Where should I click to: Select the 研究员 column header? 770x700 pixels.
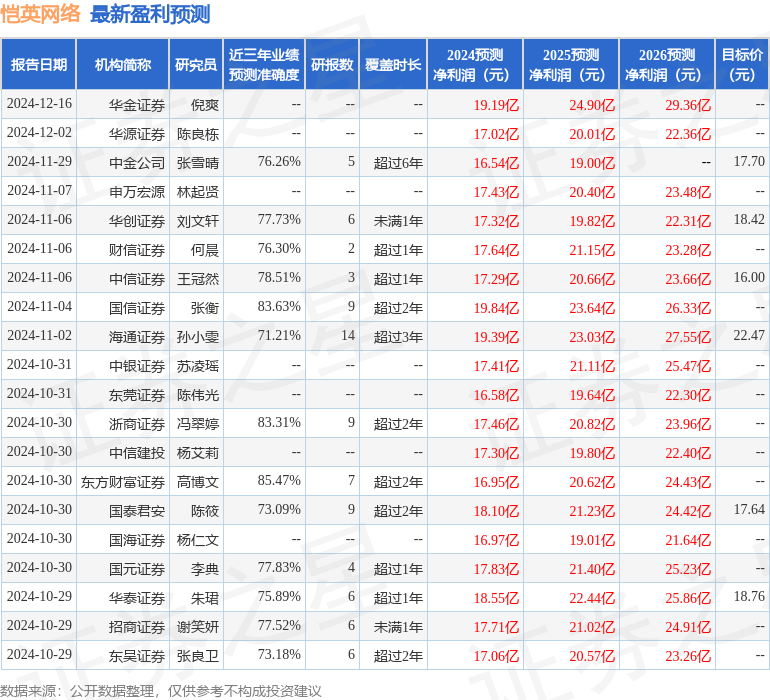pyautogui.click(x=195, y=65)
